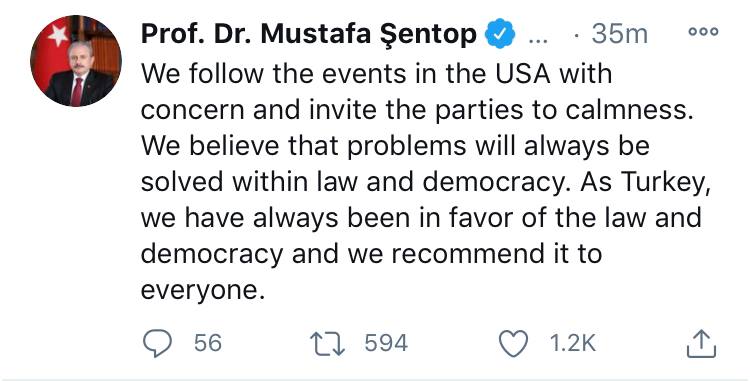The height and width of the screenshot is (381, 750).
Task: Click the like count 1.2K
Action: [x=573, y=343]
